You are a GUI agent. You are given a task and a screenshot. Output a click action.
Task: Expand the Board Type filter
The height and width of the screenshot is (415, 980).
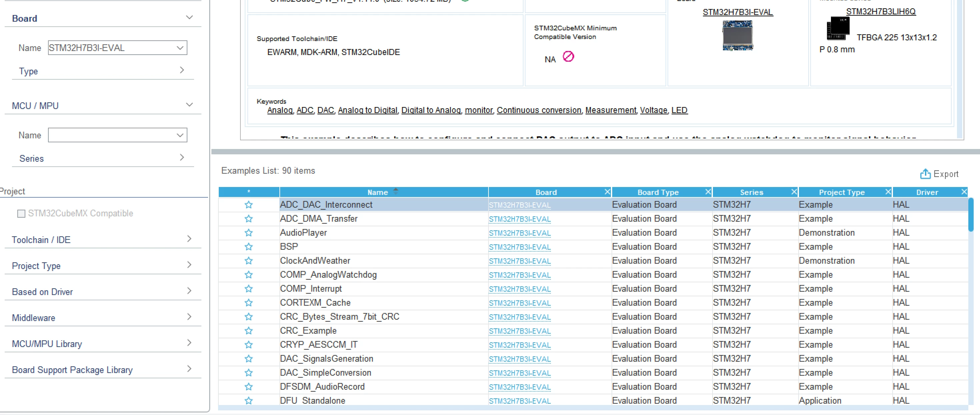(x=182, y=70)
